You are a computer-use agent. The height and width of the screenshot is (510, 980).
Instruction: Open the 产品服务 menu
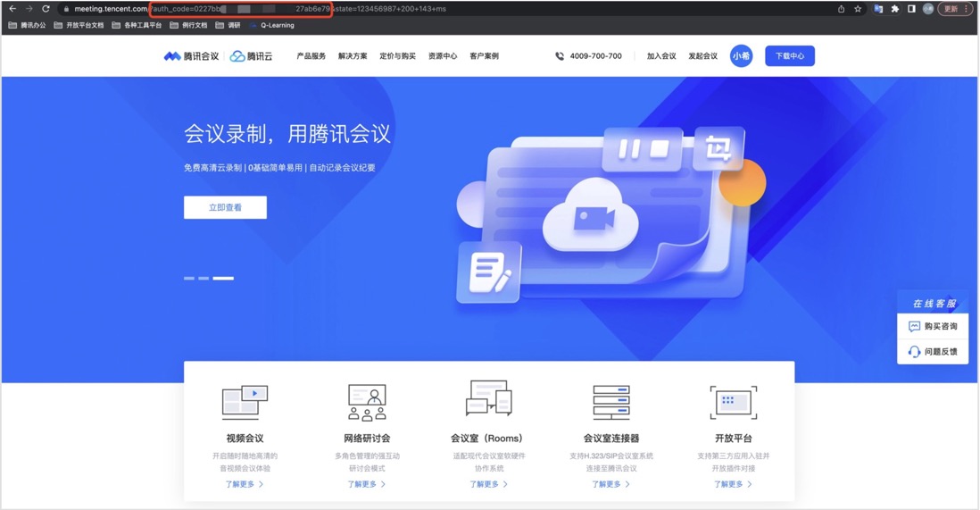pos(311,55)
